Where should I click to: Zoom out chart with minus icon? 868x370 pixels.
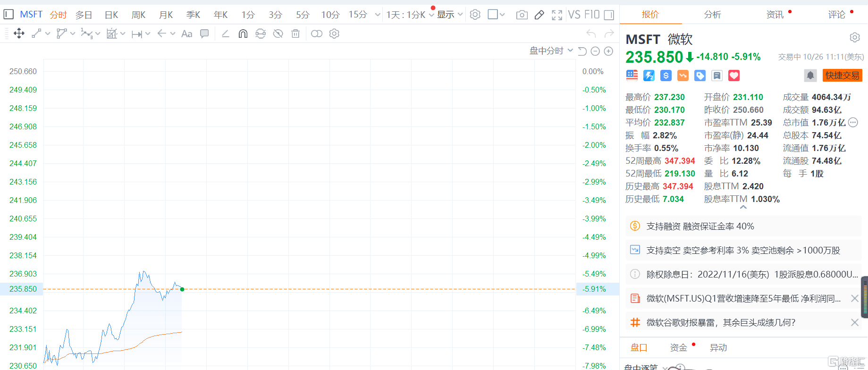click(596, 51)
